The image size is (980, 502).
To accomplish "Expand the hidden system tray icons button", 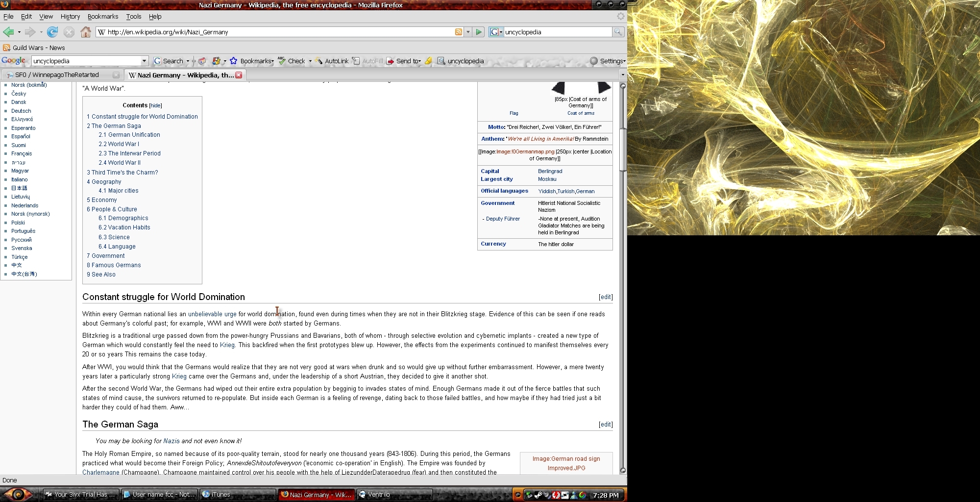I will coord(517,495).
